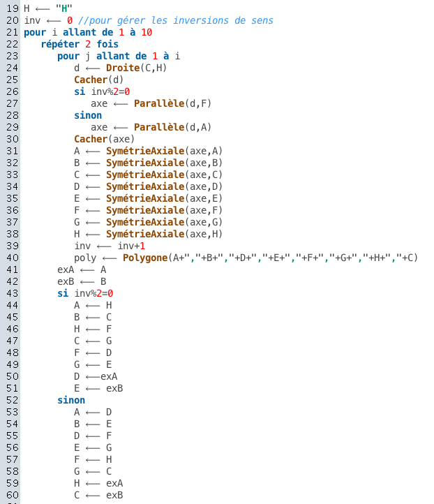The height and width of the screenshot is (504, 434).
Task: Click 'inv+1' on line 39
Action: [131, 246]
